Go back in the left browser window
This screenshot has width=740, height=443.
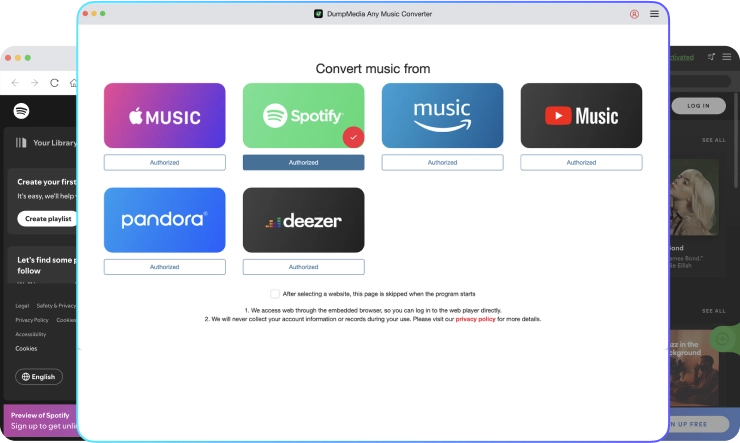(15, 83)
